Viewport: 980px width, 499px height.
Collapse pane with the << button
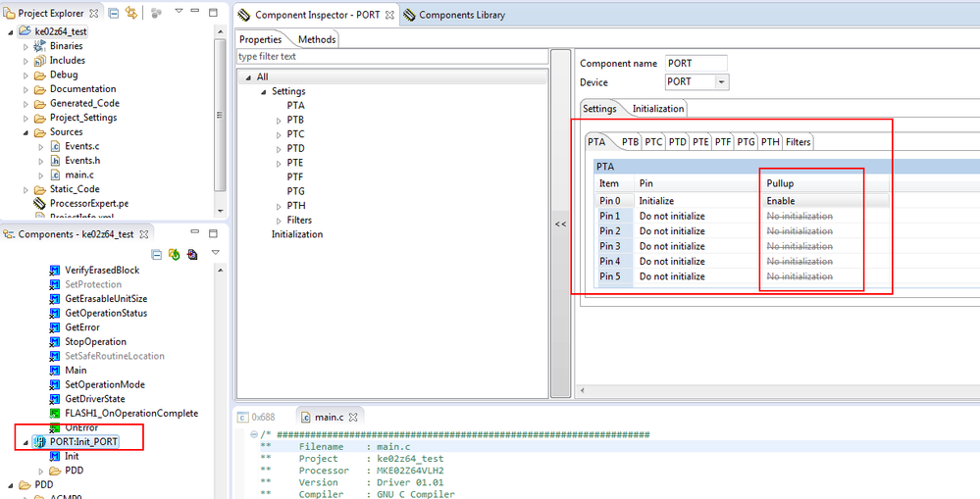pyautogui.click(x=560, y=225)
